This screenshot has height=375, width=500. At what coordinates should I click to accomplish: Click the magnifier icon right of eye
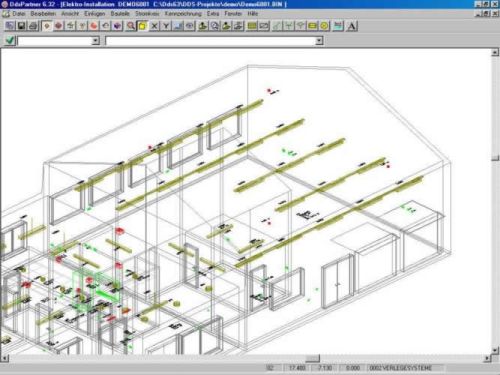pos(215,26)
